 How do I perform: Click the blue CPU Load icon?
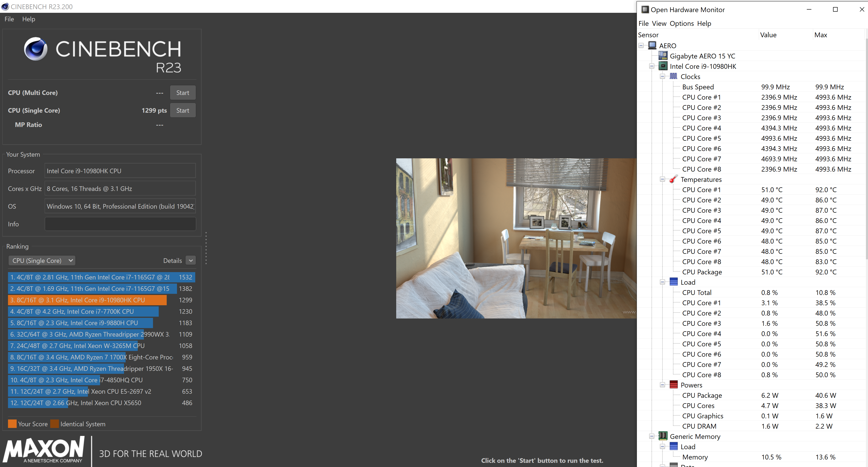(673, 282)
